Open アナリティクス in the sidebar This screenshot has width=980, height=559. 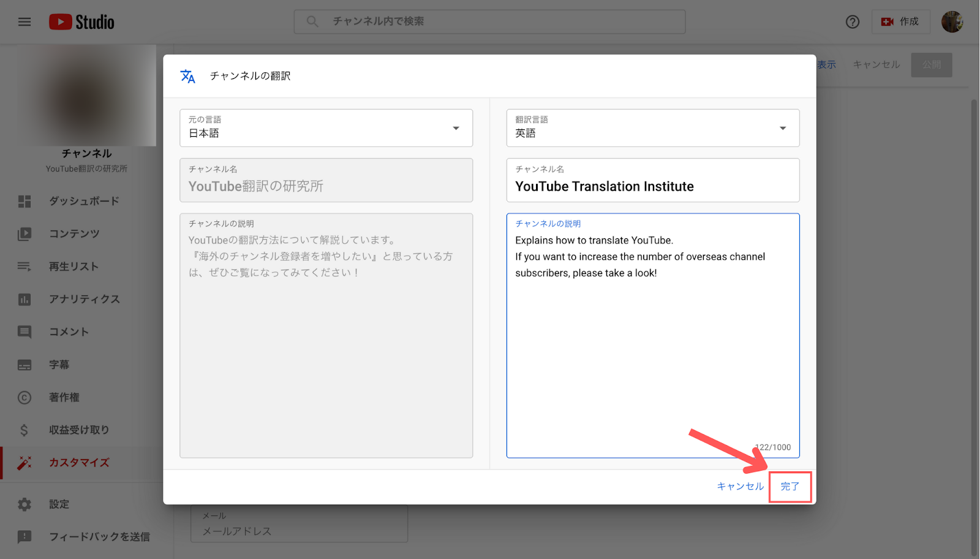click(85, 299)
